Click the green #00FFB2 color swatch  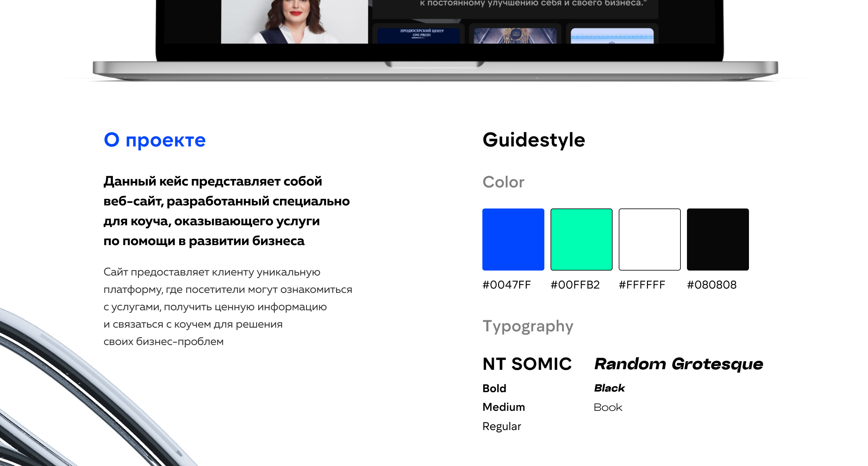coord(581,239)
